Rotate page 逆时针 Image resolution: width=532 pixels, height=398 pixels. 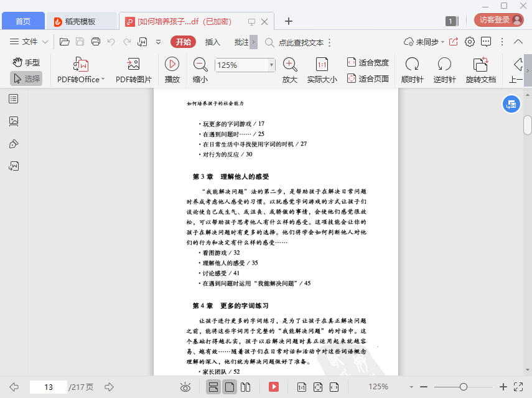coord(444,70)
